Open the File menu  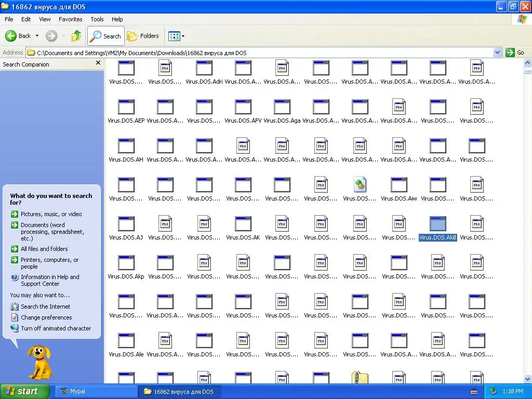coord(9,19)
